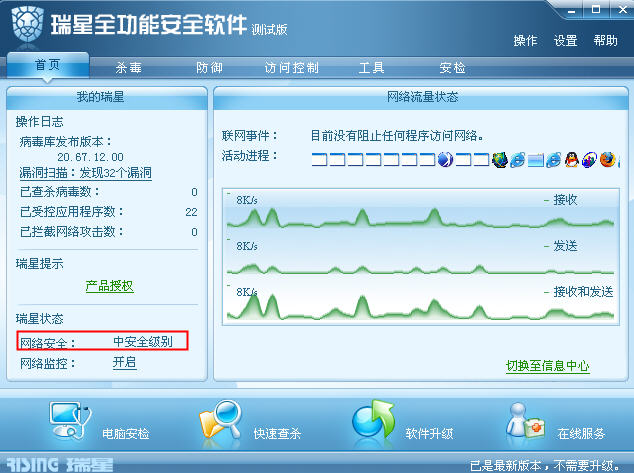Open the 工具 tab
634x473 pixels.
371,68
